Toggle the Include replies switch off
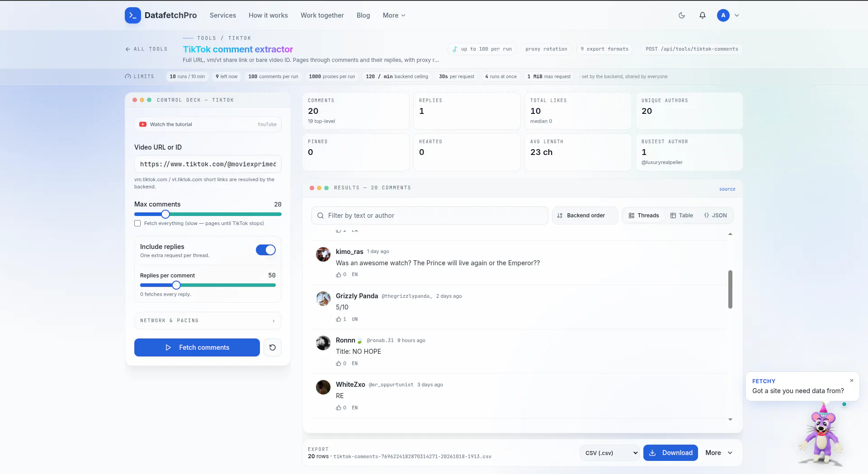This screenshot has width=868, height=474. point(266,250)
